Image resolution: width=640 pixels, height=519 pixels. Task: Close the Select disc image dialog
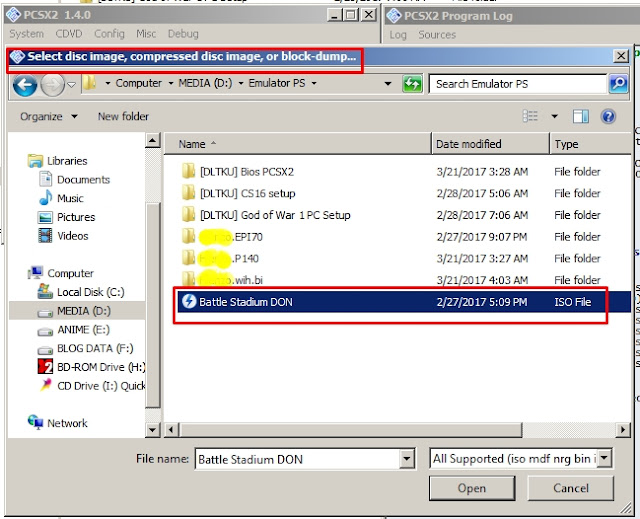point(621,56)
